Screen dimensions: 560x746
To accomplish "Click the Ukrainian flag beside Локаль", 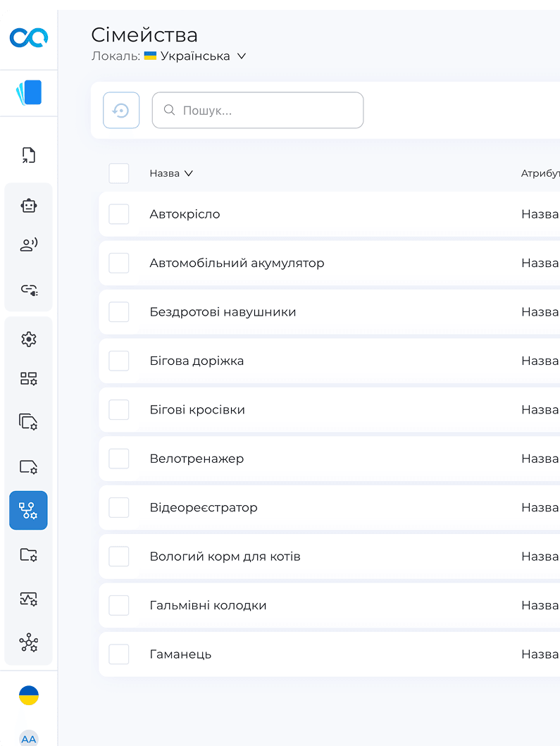I will pyautogui.click(x=150, y=56).
